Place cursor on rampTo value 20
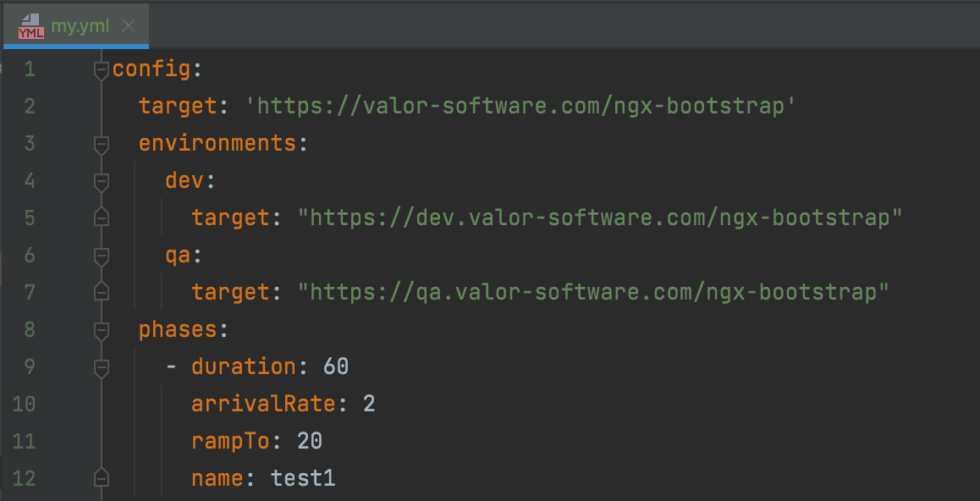Image resolution: width=980 pixels, height=501 pixels. point(309,442)
